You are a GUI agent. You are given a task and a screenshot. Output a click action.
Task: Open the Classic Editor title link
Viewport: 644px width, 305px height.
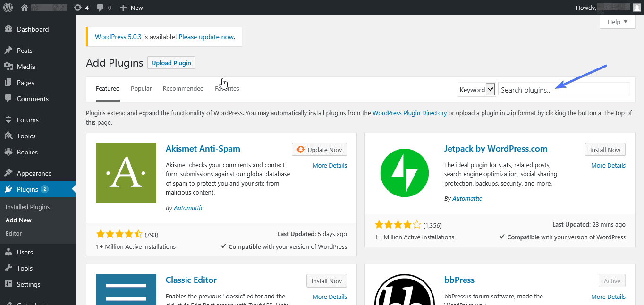click(x=191, y=280)
